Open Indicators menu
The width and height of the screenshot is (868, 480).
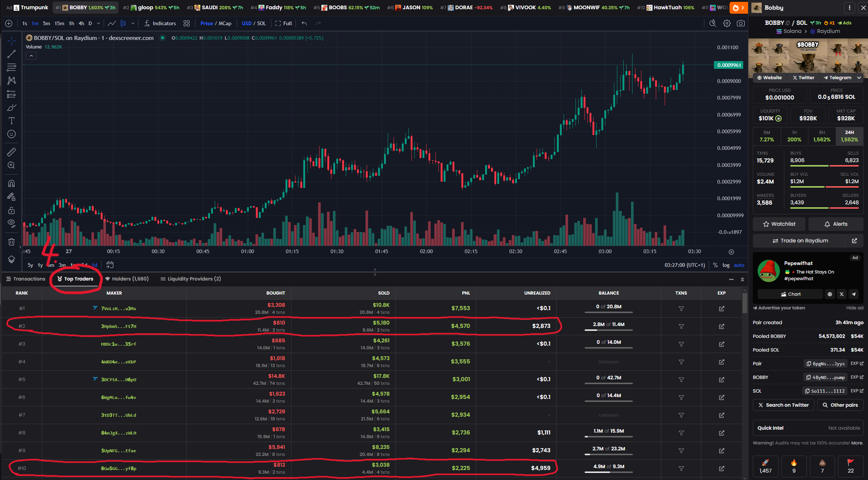pos(160,23)
